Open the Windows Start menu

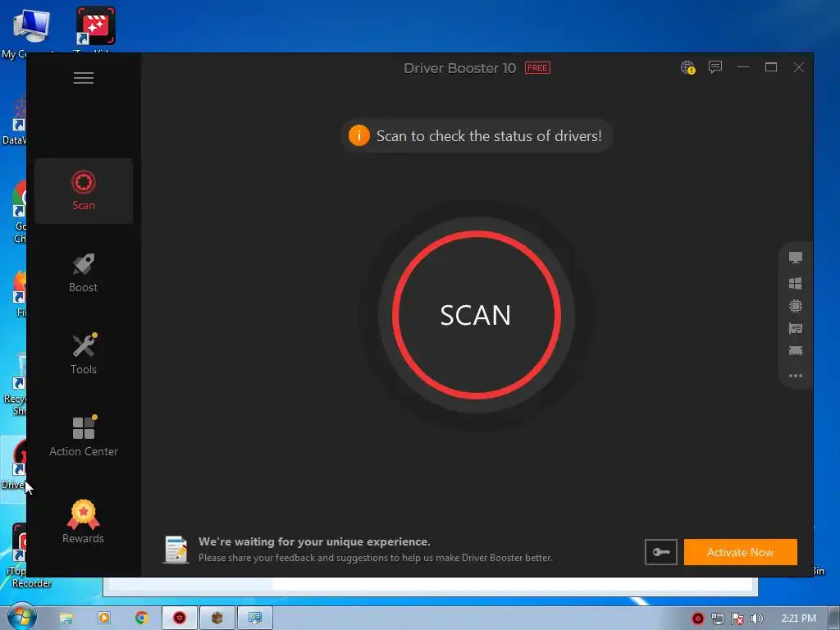coord(21,617)
